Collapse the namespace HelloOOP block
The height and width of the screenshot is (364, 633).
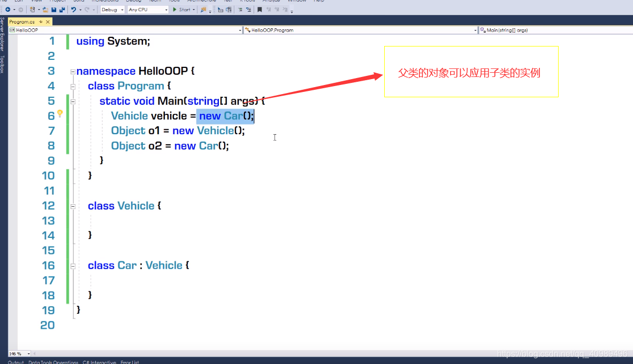tap(73, 72)
